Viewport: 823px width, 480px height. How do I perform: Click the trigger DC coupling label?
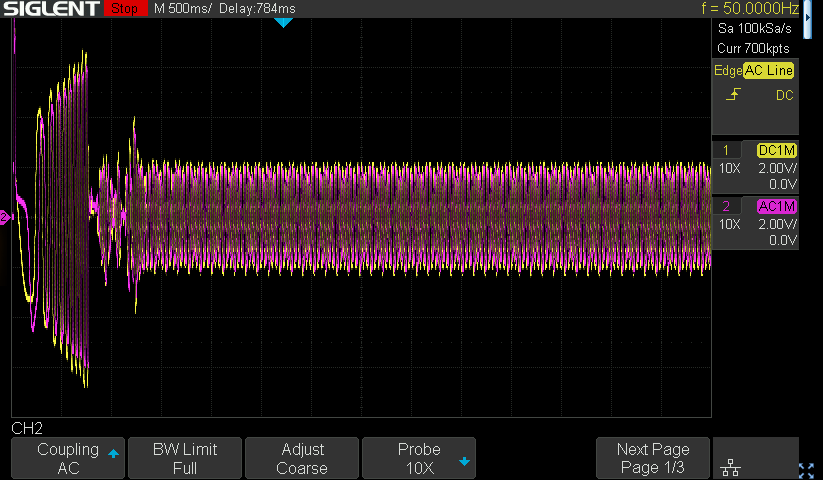(784, 95)
